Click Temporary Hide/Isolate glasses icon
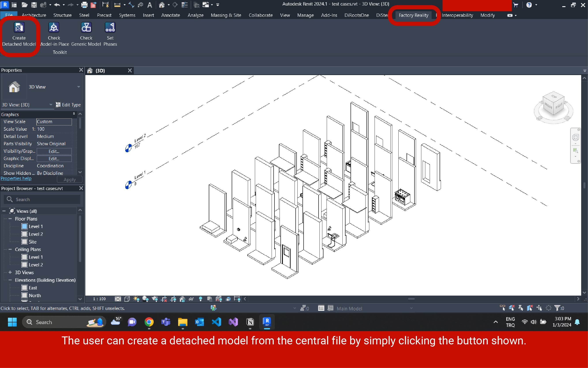 click(x=191, y=299)
